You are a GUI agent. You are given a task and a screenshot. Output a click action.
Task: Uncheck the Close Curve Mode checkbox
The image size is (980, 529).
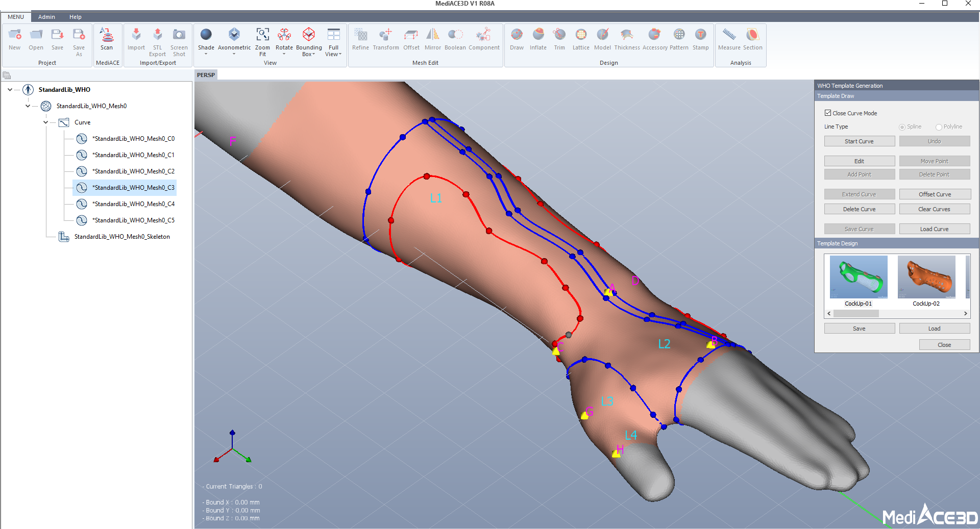(x=828, y=113)
